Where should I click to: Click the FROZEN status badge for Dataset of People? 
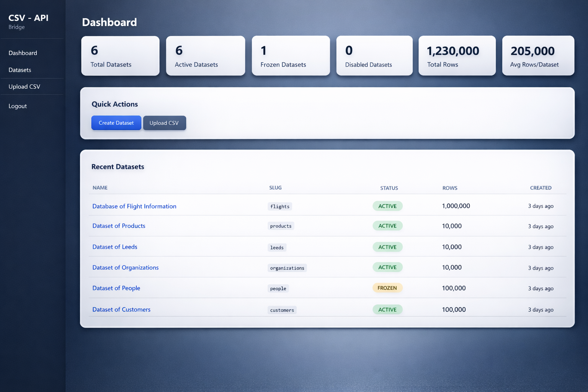(x=387, y=287)
